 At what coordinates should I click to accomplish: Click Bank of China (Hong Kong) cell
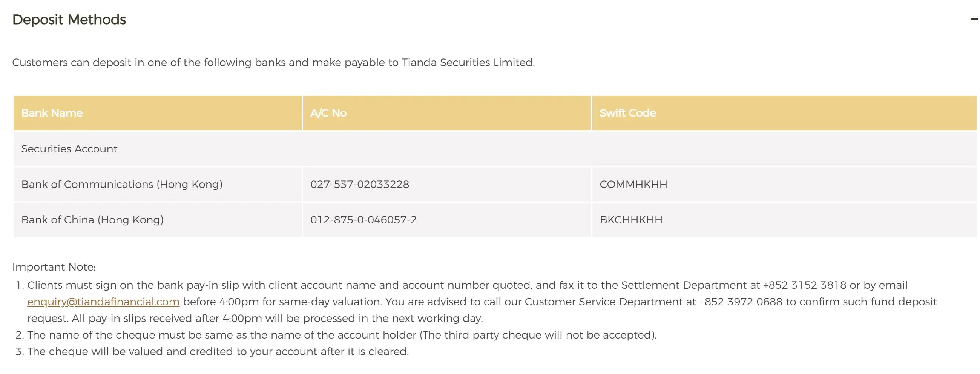tap(158, 220)
